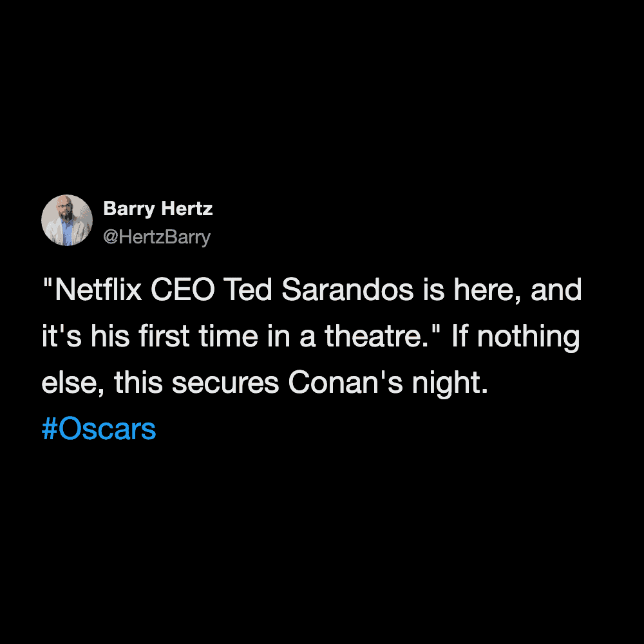This screenshot has height=644, width=644.
Task: Open the Barry Hertz display name
Action: click(158, 209)
